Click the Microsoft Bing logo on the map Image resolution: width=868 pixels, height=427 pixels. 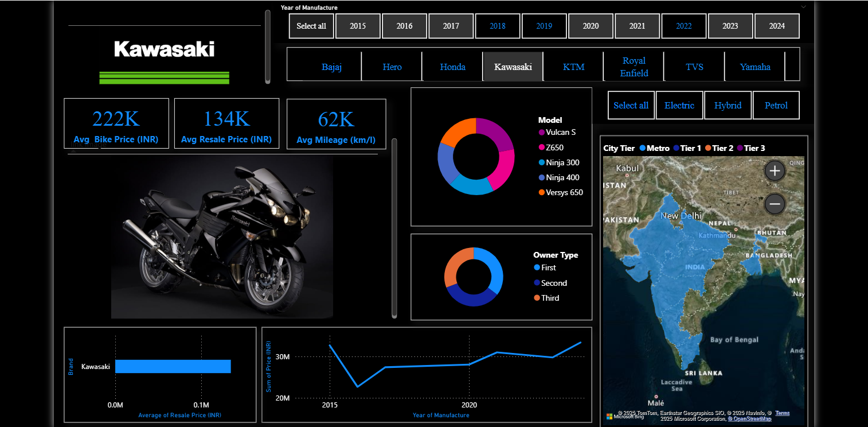610,416
